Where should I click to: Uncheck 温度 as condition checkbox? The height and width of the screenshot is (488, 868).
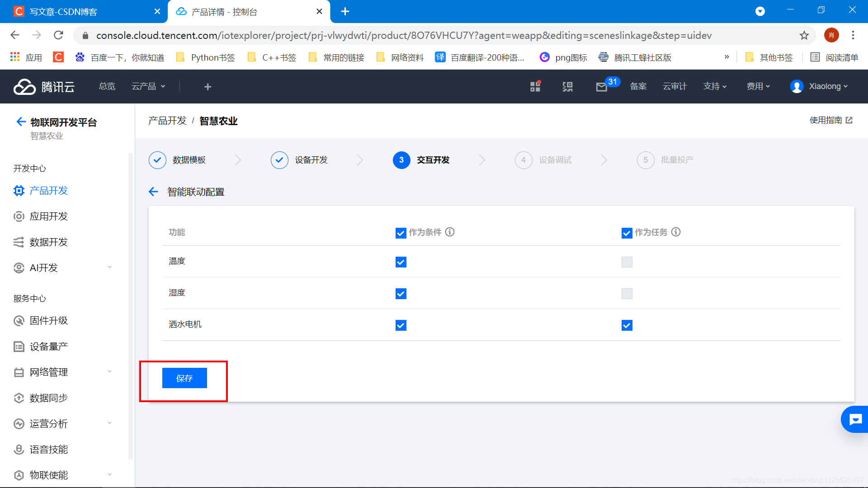coord(401,262)
